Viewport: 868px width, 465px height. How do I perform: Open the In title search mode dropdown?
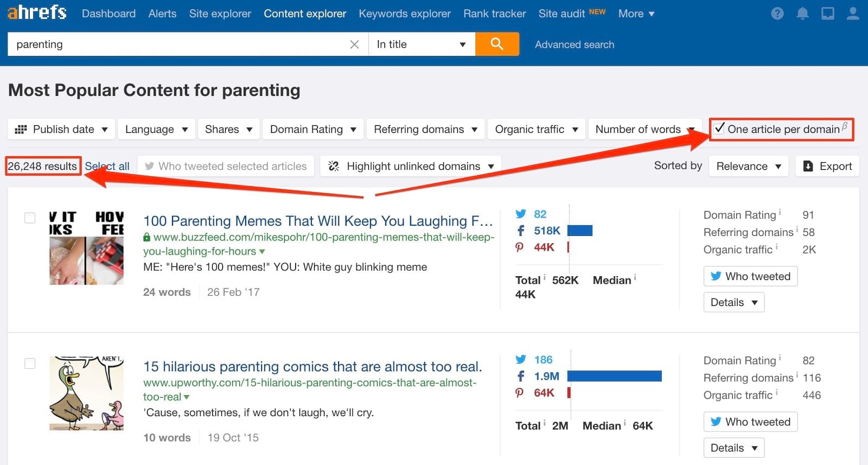pos(422,44)
